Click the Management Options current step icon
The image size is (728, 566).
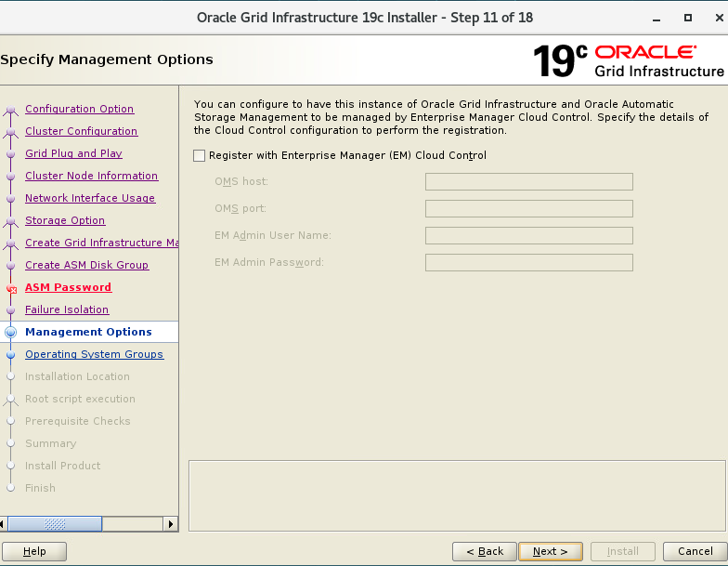coord(11,332)
